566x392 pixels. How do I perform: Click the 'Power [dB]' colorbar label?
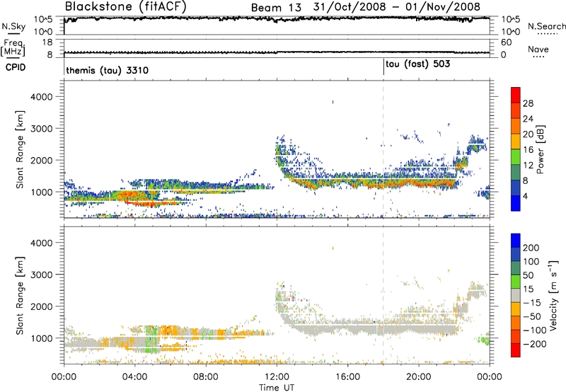tap(541, 149)
